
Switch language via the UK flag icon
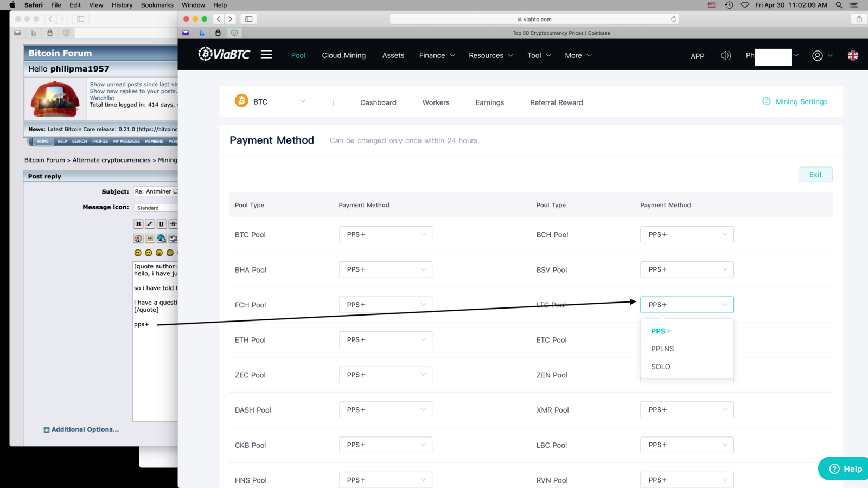tap(853, 55)
